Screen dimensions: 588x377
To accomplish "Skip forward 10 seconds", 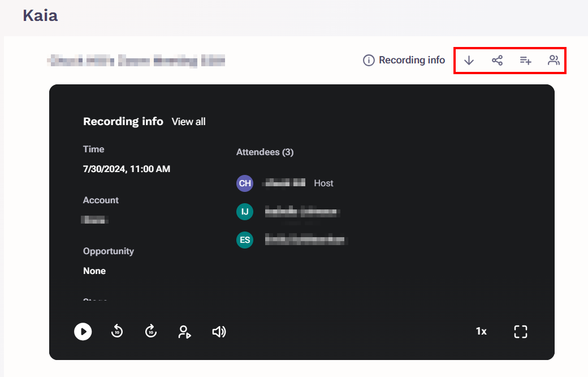I will tap(151, 332).
